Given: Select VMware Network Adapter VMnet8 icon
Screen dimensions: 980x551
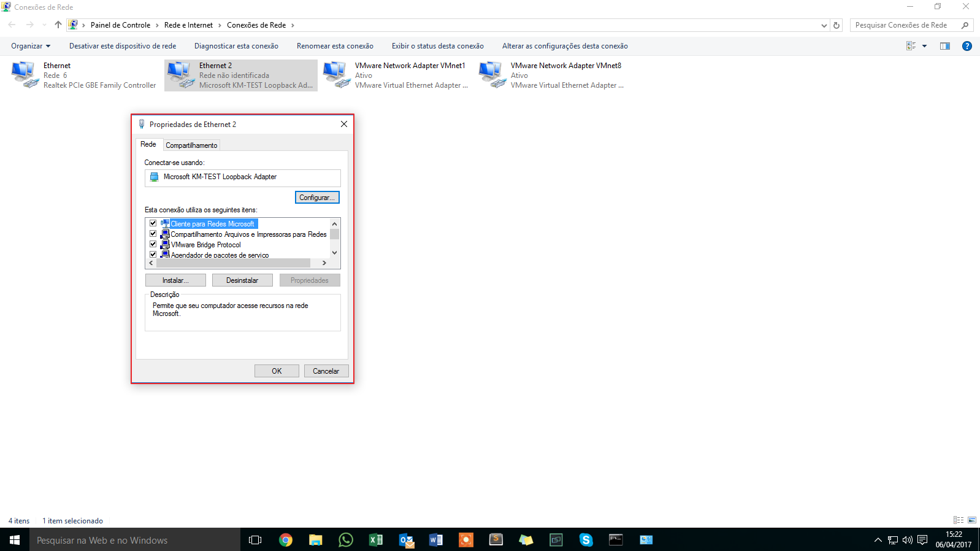Looking at the screenshot, I should [492, 74].
